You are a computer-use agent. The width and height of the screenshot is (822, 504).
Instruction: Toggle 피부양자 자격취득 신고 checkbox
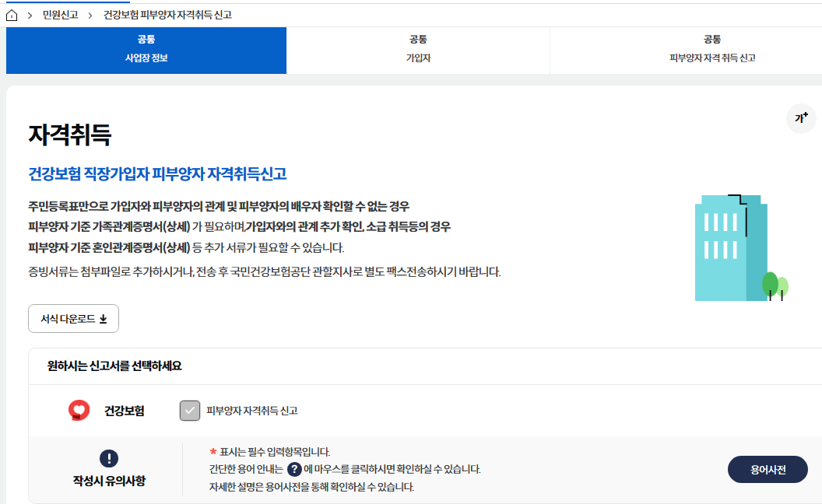[190, 411]
